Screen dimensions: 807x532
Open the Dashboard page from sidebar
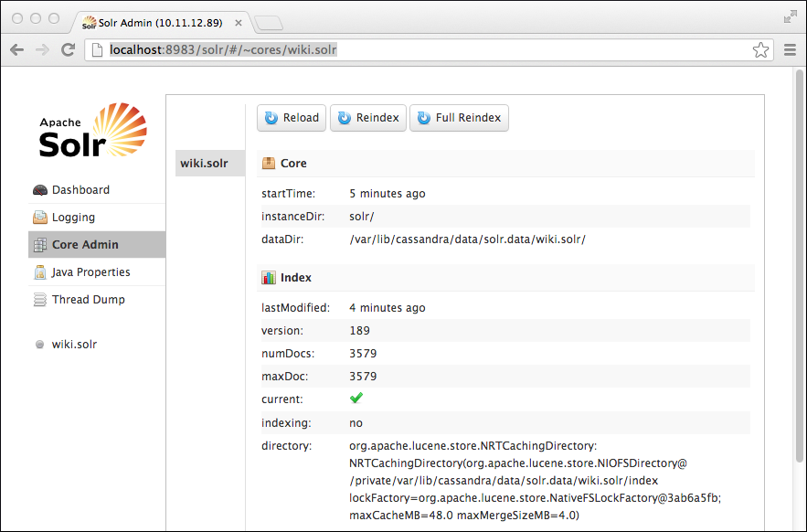coord(80,190)
